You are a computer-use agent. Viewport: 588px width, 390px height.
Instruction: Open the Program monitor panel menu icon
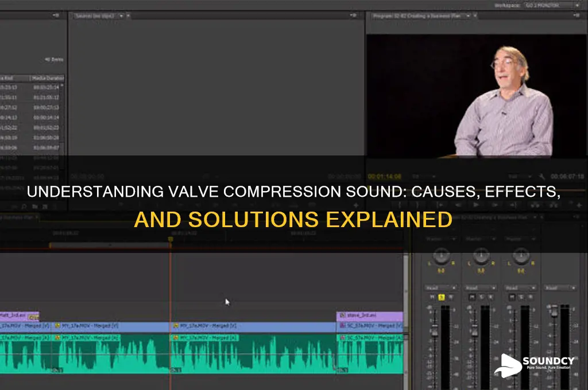(577, 15)
